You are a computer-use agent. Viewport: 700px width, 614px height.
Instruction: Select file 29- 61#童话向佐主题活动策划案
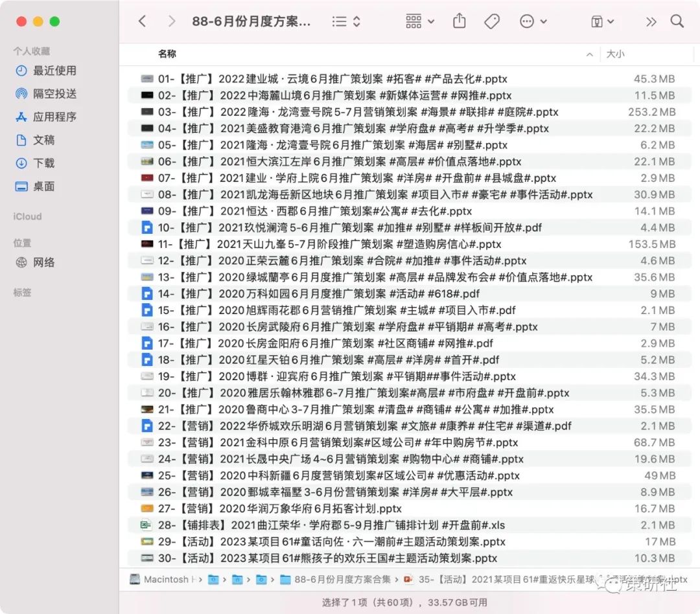click(x=410, y=541)
